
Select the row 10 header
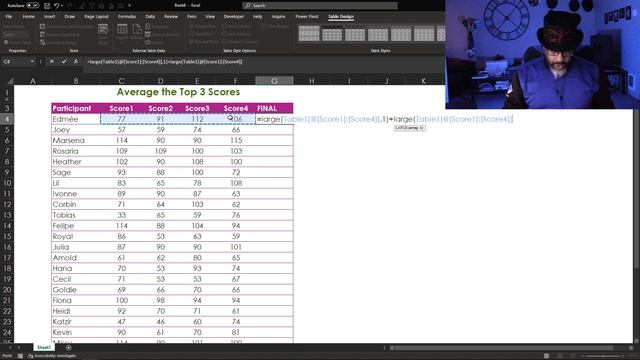click(x=7, y=183)
